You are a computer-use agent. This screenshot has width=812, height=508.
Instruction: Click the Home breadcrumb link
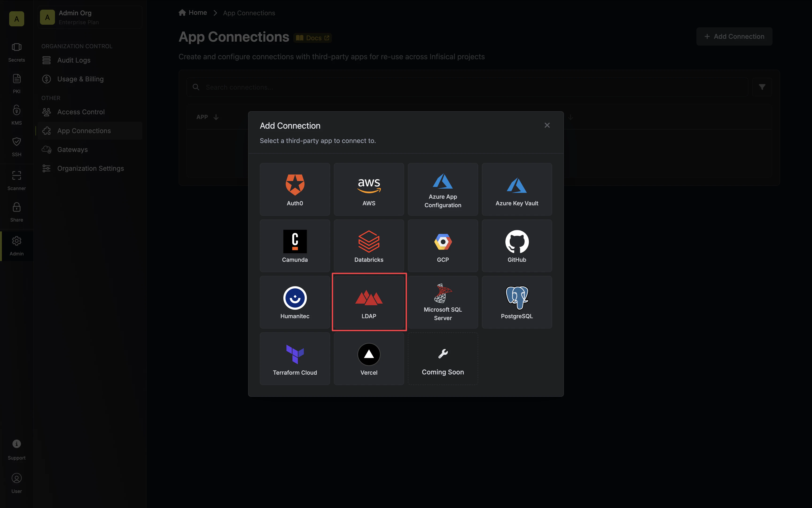pos(193,13)
